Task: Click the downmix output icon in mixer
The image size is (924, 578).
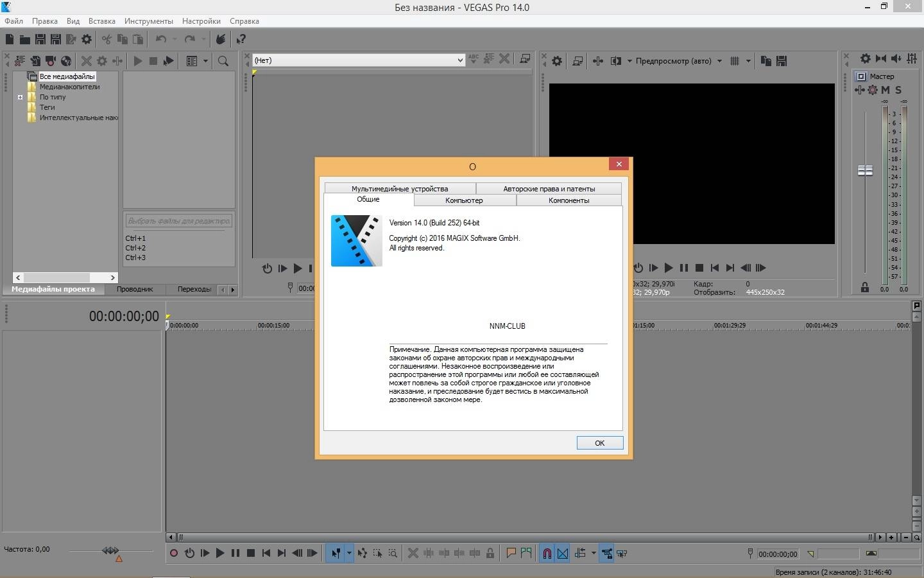Action: 880,59
